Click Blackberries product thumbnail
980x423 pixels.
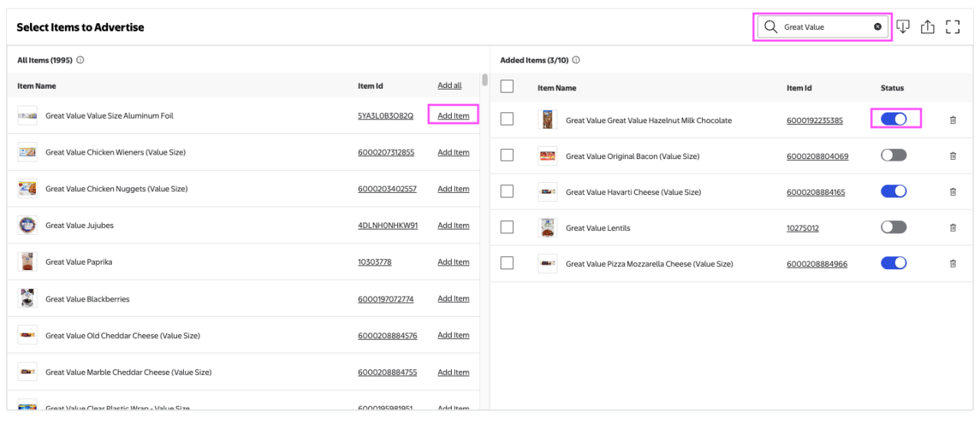point(28,298)
